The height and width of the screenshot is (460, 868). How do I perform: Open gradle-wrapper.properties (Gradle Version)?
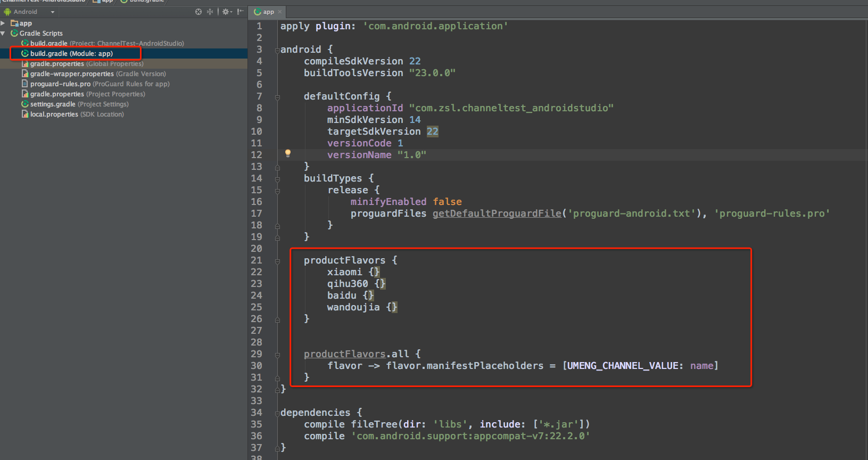coord(94,74)
